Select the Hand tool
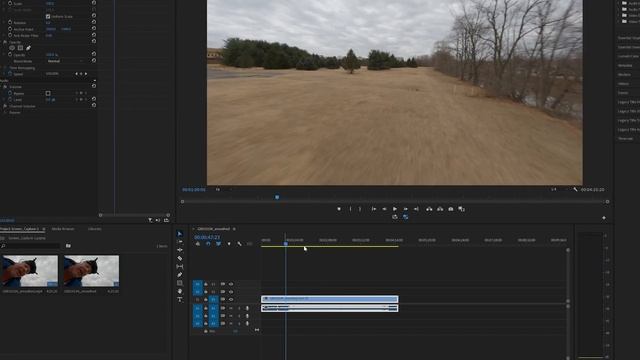Image resolution: width=640 pixels, height=360 pixels. tap(180, 291)
